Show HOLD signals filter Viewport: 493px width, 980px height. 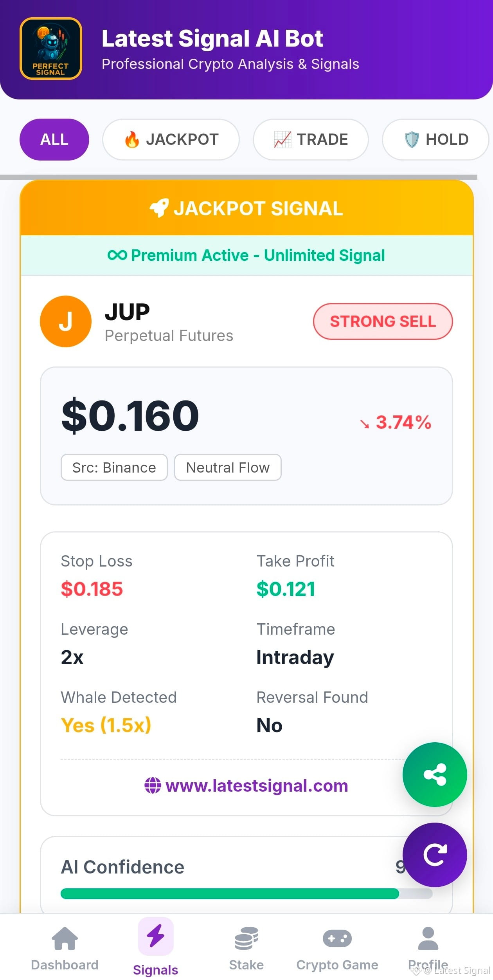pos(435,139)
